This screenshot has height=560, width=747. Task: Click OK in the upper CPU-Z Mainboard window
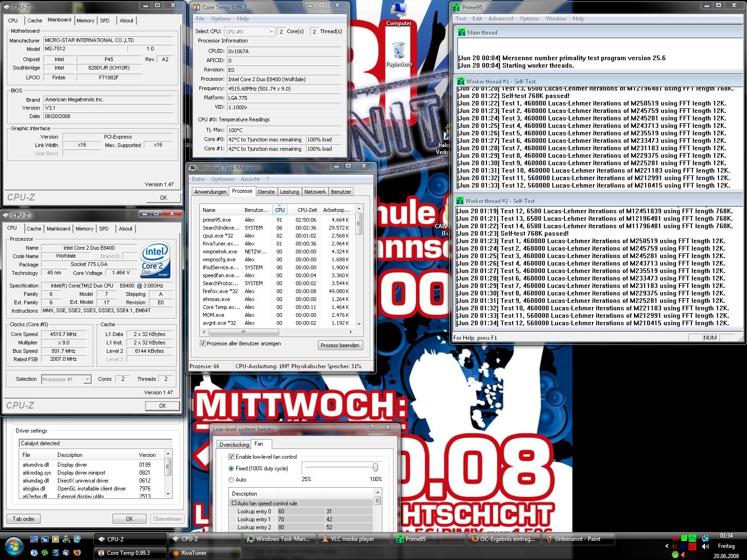pyautogui.click(x=163, y=198)
